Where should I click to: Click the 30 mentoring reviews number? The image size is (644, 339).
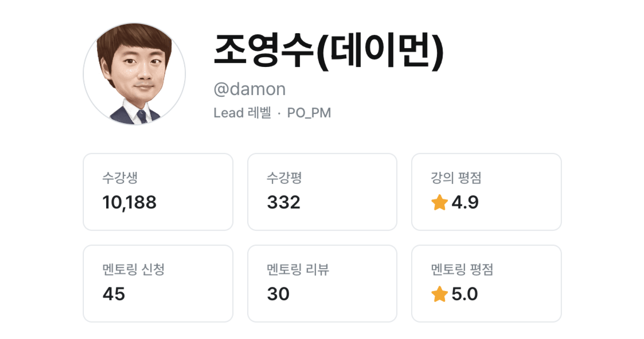pyautogui.click(x=278, y=294)
